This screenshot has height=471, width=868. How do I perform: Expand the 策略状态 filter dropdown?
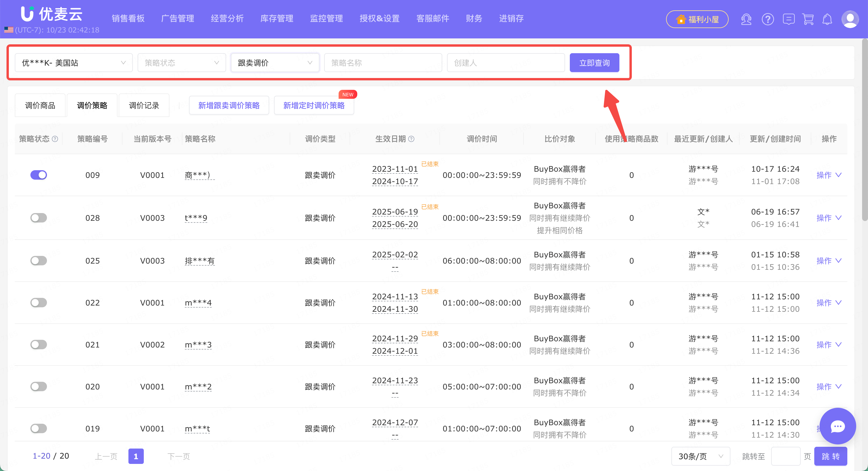[182, 63]
